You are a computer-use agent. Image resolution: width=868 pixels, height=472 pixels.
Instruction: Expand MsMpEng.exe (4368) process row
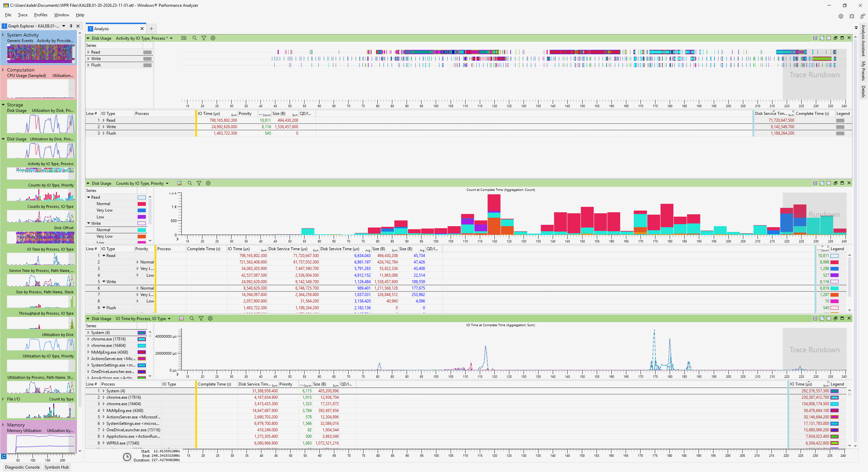(x=104, y=411)
